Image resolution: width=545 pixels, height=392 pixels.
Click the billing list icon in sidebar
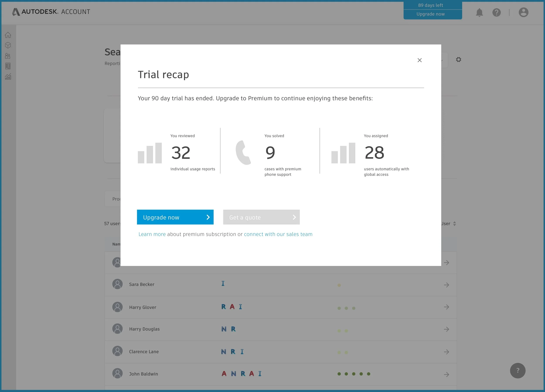[8, 66]
